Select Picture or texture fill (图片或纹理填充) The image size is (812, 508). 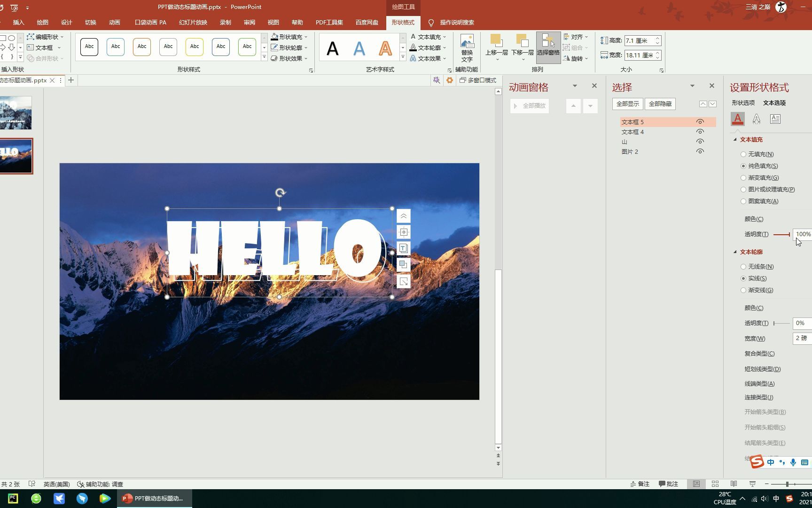click(743, 190)
